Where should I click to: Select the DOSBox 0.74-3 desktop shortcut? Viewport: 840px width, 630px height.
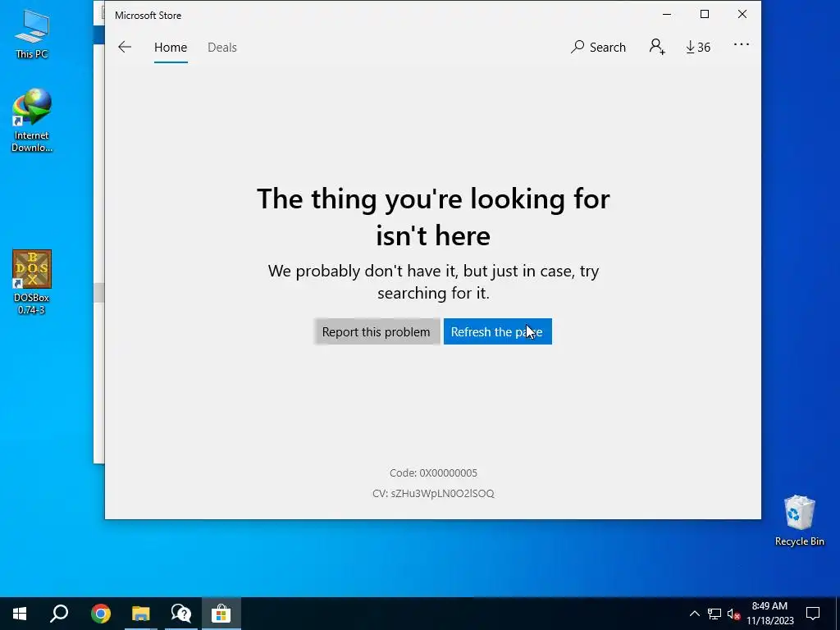32,282
